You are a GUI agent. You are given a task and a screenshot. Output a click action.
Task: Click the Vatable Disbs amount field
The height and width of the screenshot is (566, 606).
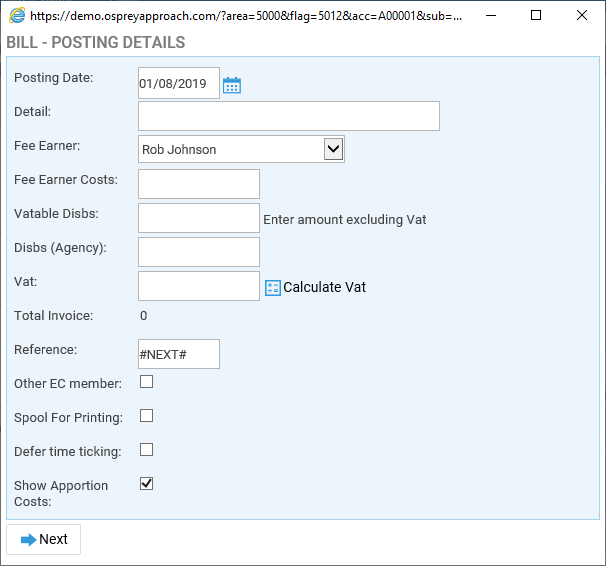pyautogui.click(x=199, y=218)
